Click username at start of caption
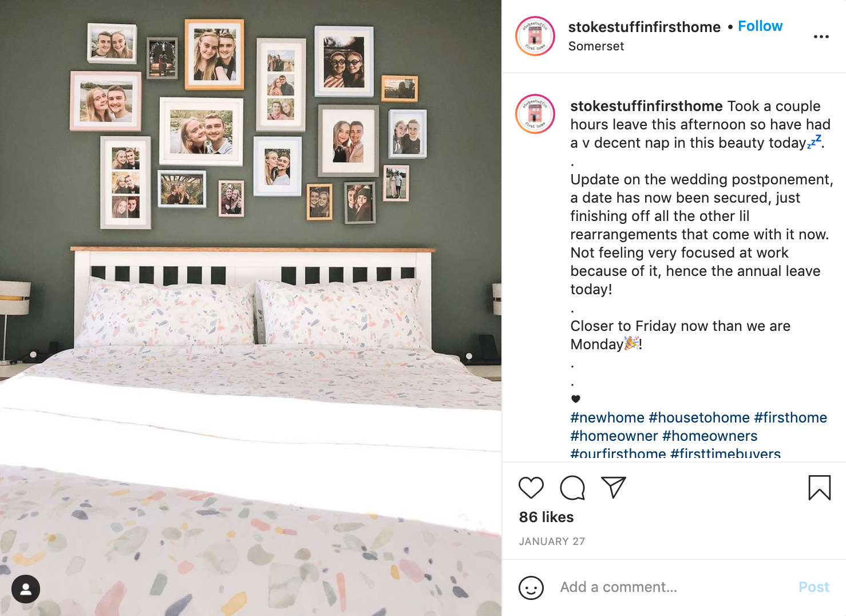Viewport: 846px width, 616px height. (646, 106)
